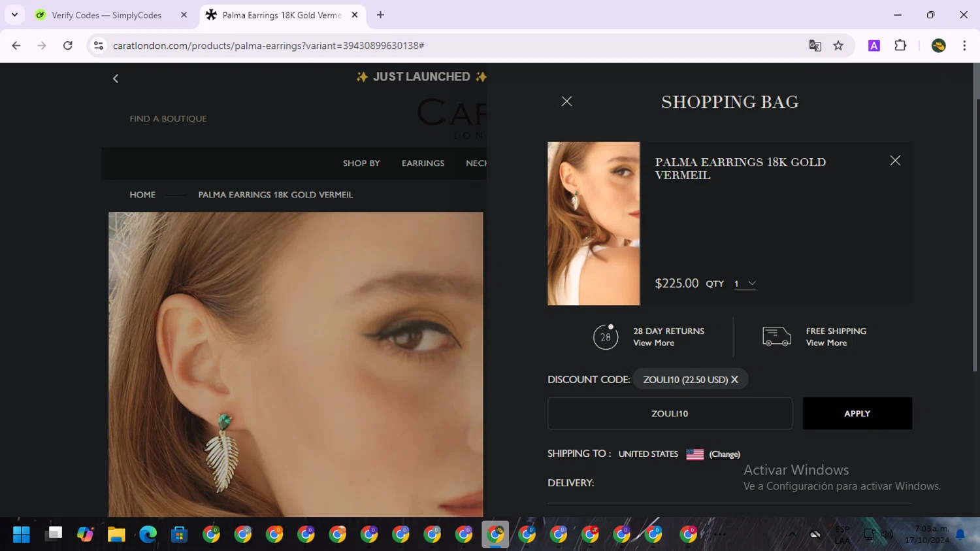The width and height of the screenshot is (980, 551).
Task: Open the purple A extension
Action: pos(874,46)
